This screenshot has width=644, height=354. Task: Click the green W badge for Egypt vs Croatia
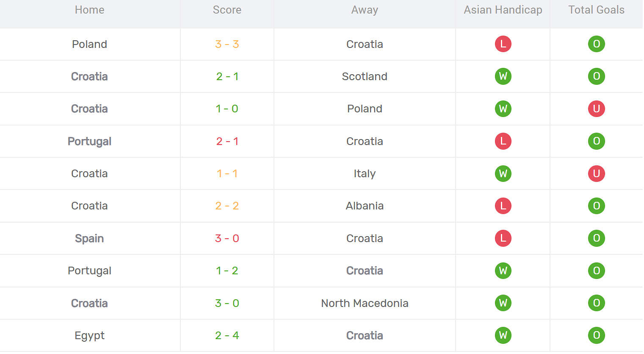503,335
